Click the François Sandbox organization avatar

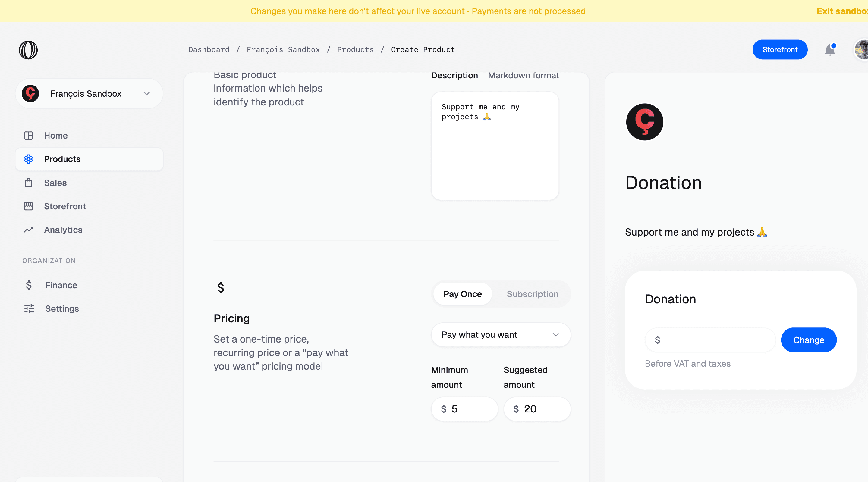tap(30, 93)
